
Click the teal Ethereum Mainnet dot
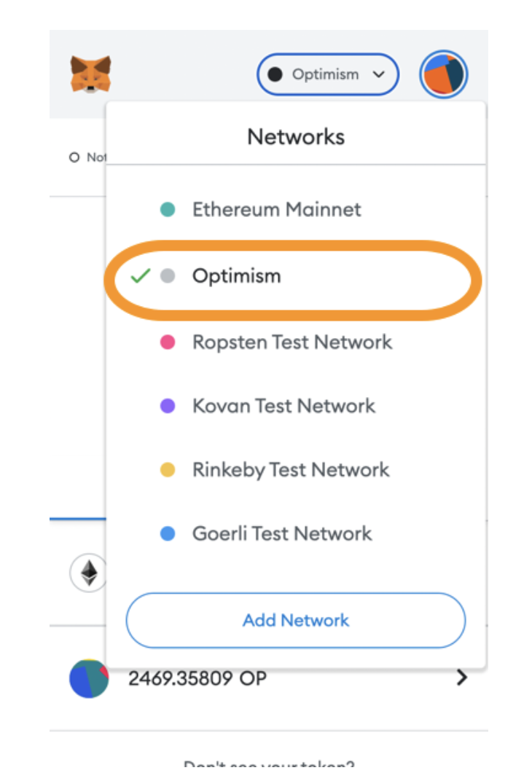pos(168,209)
